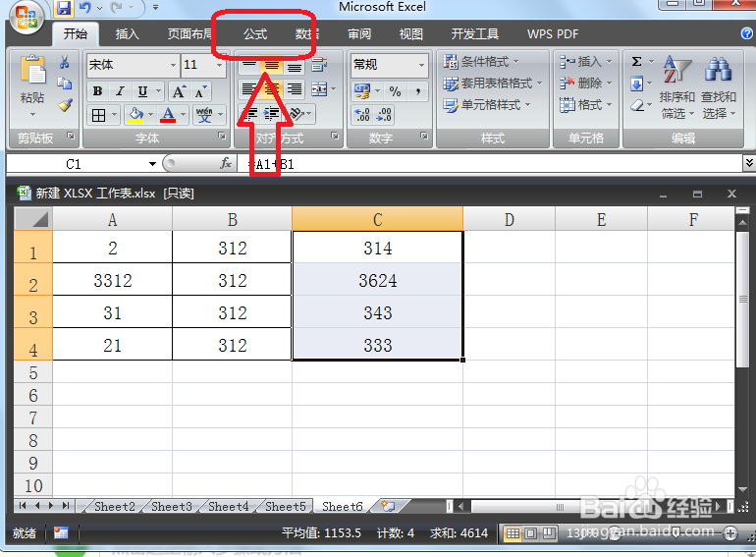Open the 视图 View tab
This screenshot has width=756, height=557.
(x=410, y=33)
